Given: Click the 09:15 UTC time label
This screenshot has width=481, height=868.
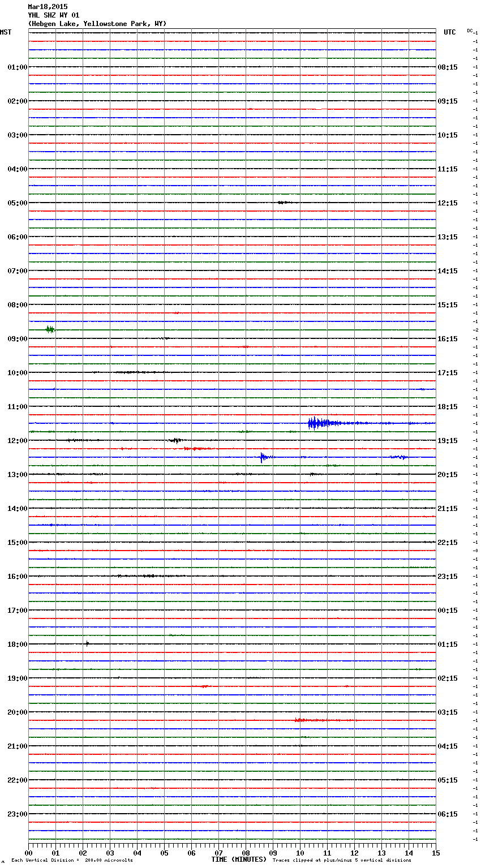Looking at the screenshot, I should (x=448, y=101).
